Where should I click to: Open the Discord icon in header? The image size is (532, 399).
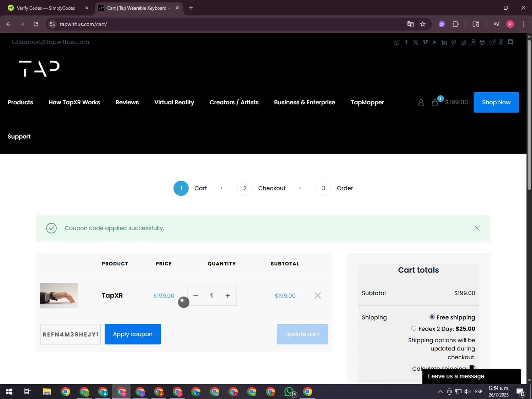point(510,42)
